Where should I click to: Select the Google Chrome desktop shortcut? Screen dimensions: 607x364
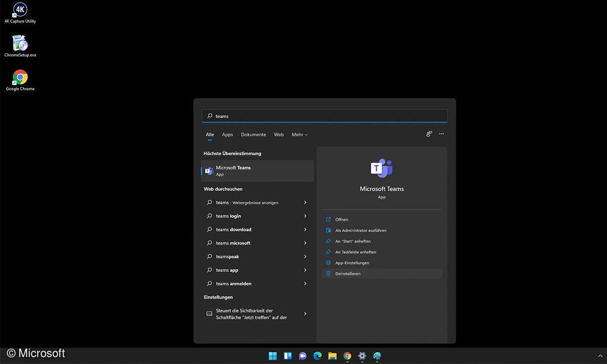tap(20, 80)
